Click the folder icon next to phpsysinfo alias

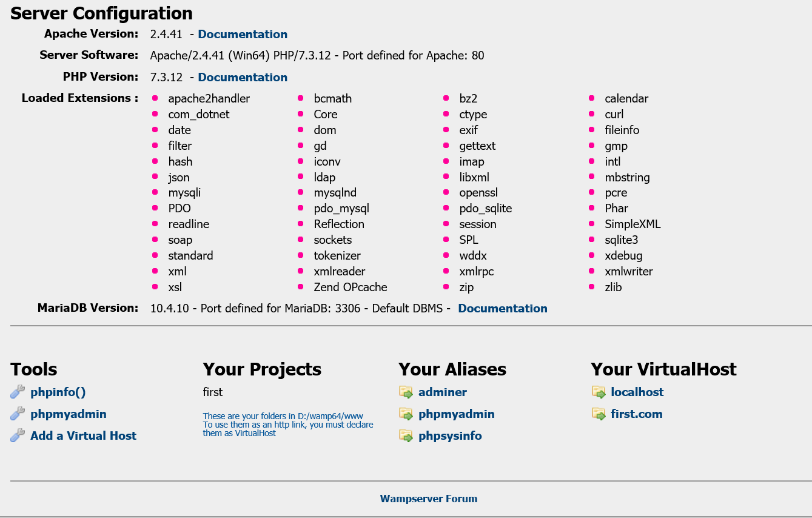tap(406, 436)
